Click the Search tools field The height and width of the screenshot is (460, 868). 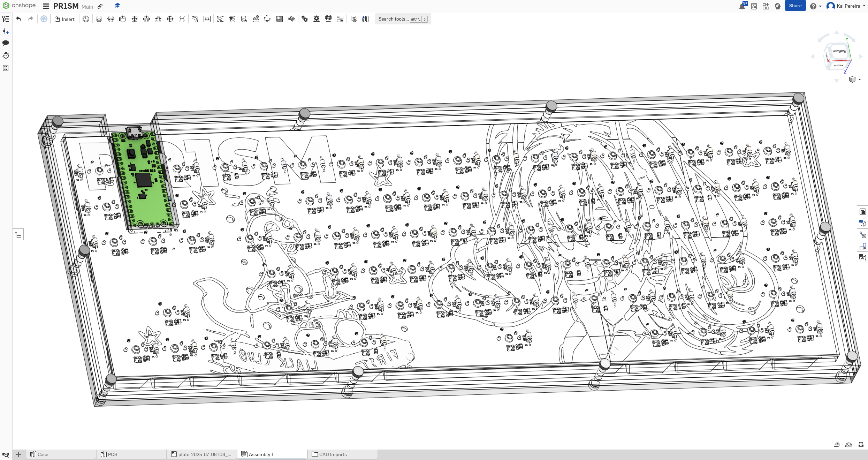click(x=403, y=19)
